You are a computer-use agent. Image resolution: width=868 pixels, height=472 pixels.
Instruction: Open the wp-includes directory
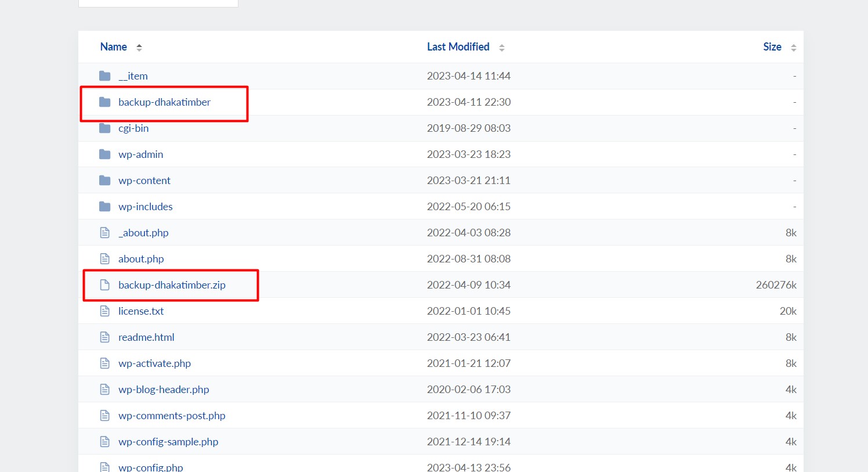pos(146,207)
